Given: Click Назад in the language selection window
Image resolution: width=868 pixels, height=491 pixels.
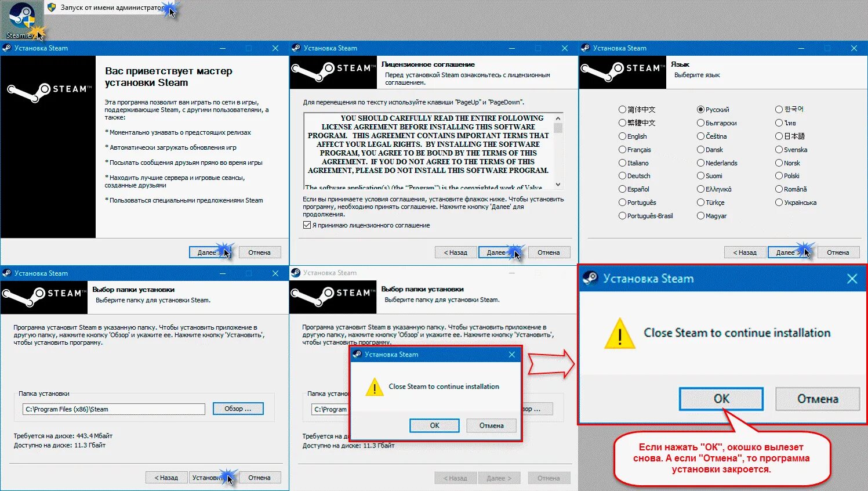Looking at the screenshot, I should (x=745, y=252).
